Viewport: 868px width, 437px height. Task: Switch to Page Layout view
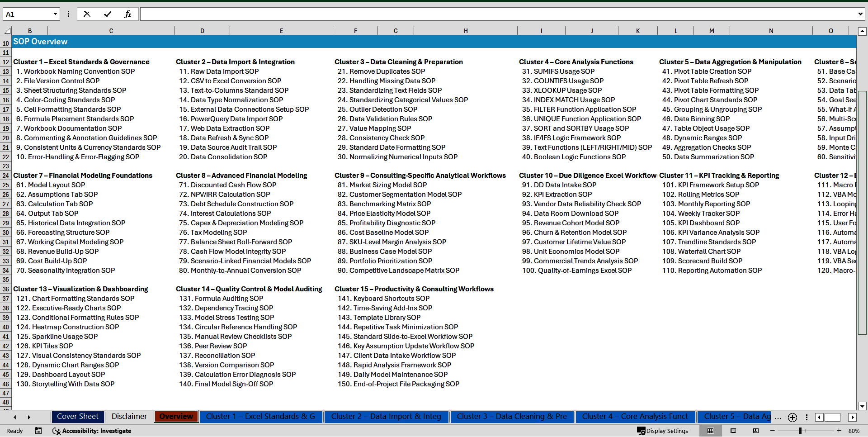tap(733, 431)
